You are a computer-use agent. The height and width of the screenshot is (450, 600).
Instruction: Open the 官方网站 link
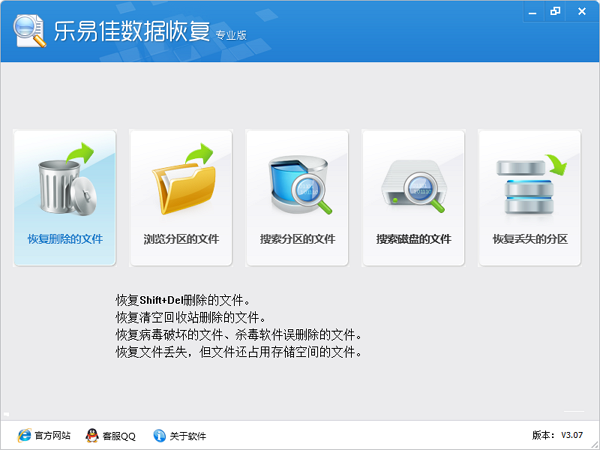tap(52, 435)
